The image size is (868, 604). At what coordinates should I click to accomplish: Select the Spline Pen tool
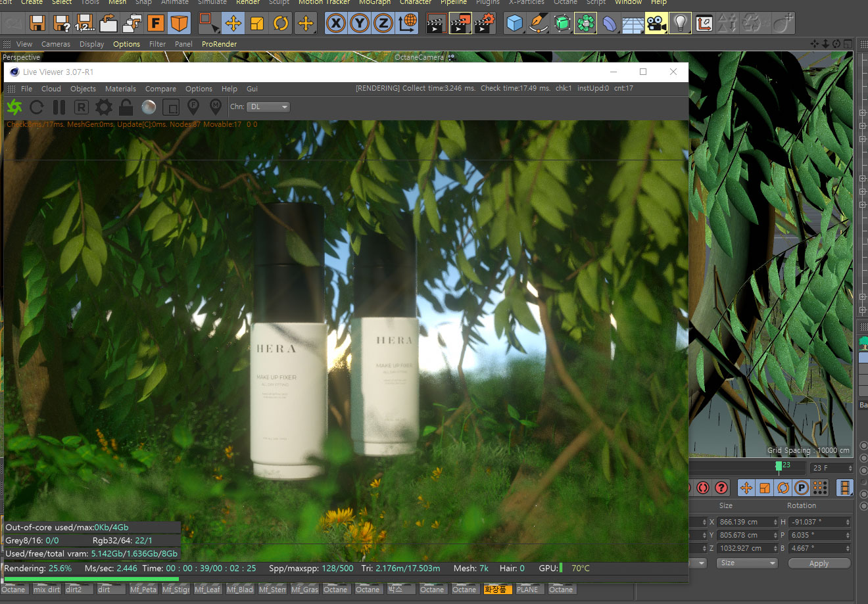pos(539,24)
